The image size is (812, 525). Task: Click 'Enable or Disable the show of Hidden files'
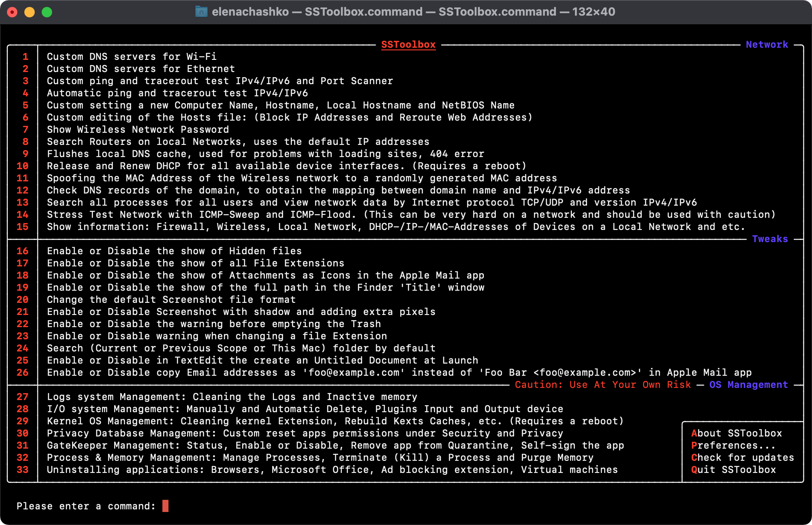174,251
